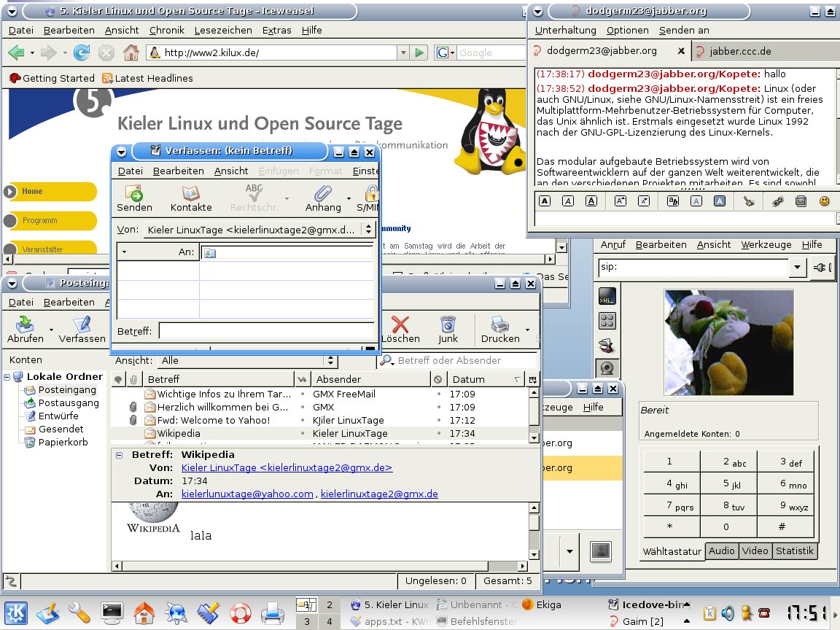840x630 pixels.
Task: Open the Ekiga Werkzeuge menu
Action: coord(766,244)
